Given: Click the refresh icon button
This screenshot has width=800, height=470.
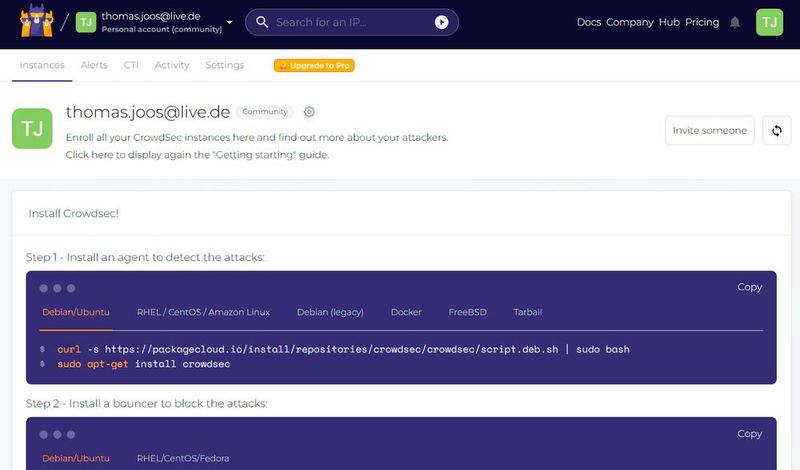Looking at the screenshot, I should tap(777, 131).
